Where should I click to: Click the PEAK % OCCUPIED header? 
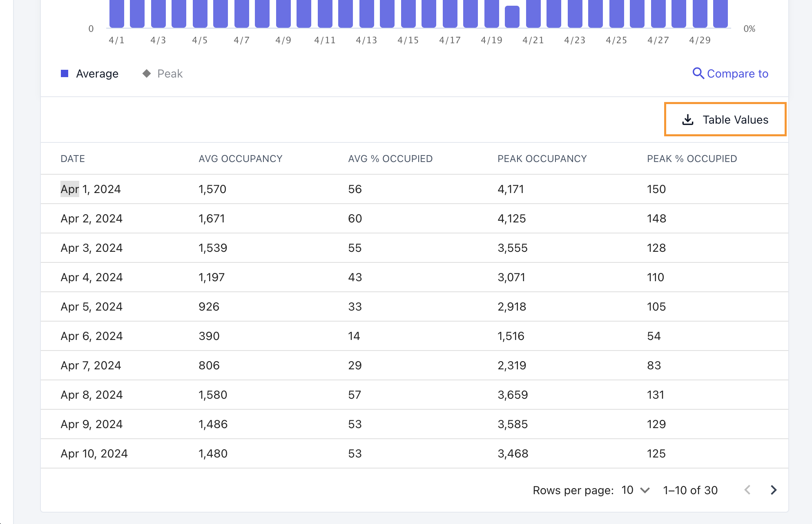[692, 159]
